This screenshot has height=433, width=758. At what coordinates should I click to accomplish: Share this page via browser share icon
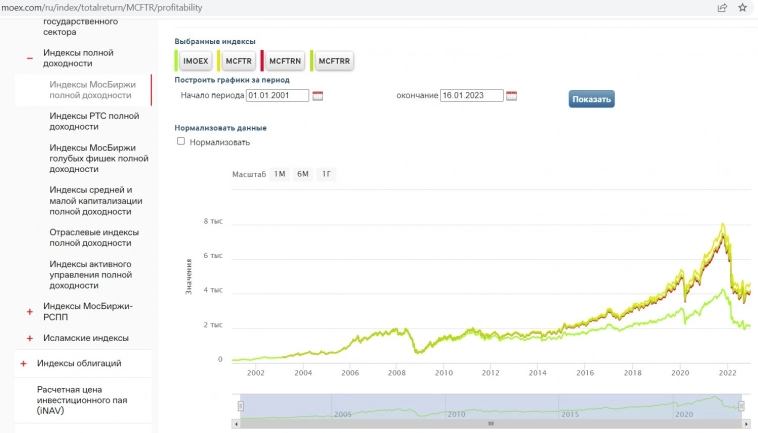tap(722, 7)
